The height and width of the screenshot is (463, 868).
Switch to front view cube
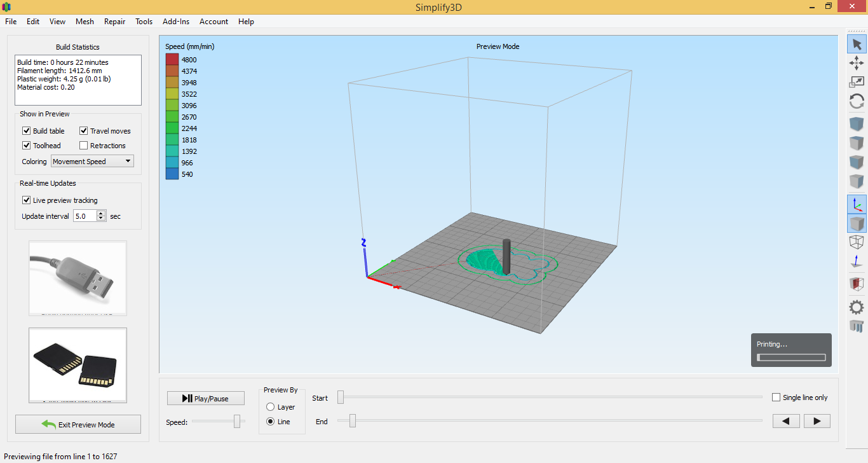click(857, 162)
